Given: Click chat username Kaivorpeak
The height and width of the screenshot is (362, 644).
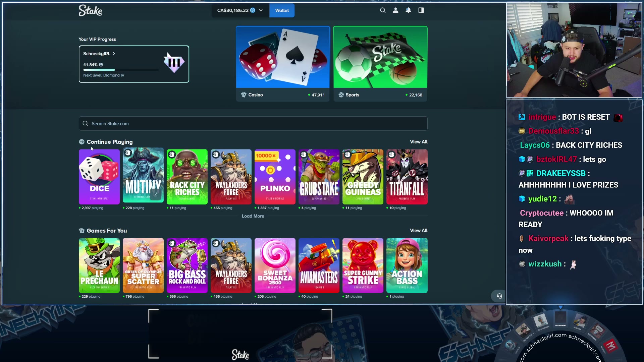Looking at the screenshot, I should pos(548,238).
